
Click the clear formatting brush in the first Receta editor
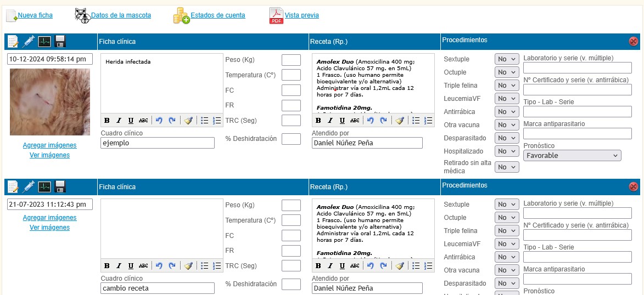point(400,120)
